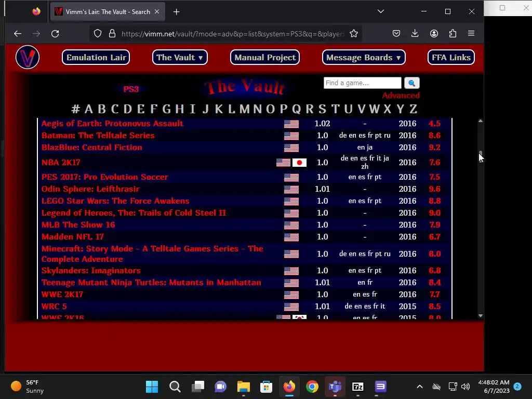
Task: Click the browser address bar URL
Action: (x=233, y=34)
